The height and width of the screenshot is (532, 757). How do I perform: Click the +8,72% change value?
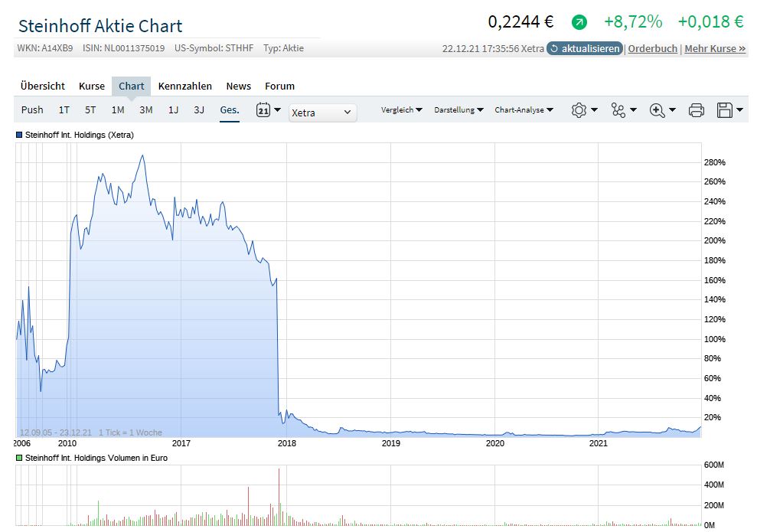(633, 21)
